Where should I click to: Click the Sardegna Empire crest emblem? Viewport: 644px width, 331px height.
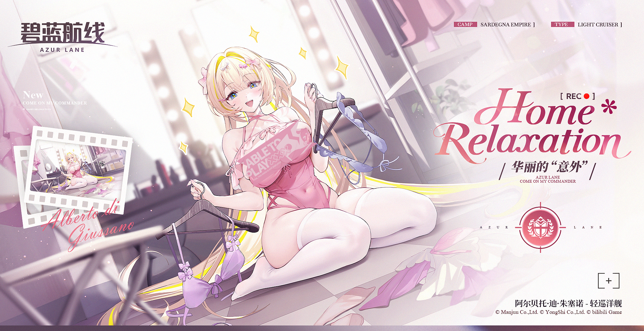coord(540,227)
